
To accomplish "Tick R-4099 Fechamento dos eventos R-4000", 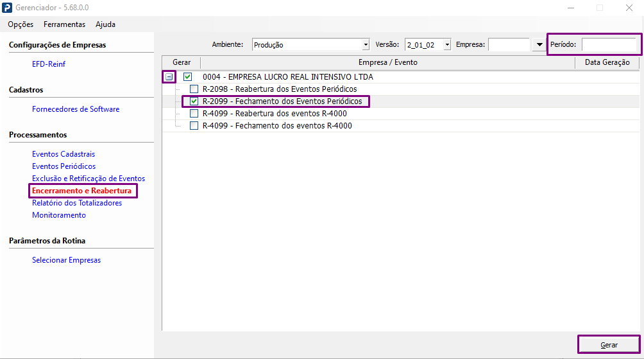I will (x=194, y=126).
